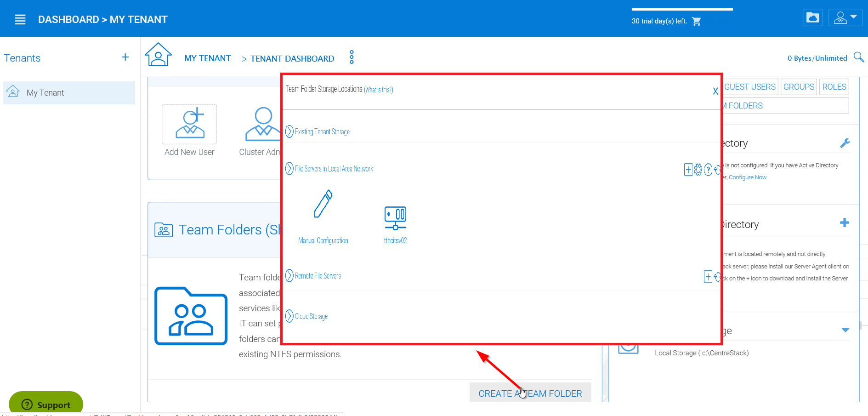Open TENANT DASHBOARD breadcrumb link
The width and height of the screenshot is (868, 416).
click(292, 59)
